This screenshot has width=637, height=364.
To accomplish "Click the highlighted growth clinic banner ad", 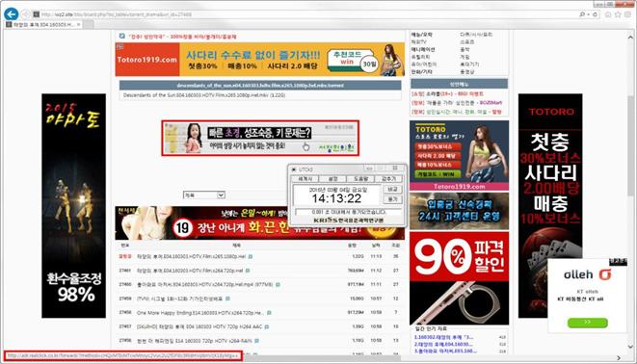I will coord(260,138).
